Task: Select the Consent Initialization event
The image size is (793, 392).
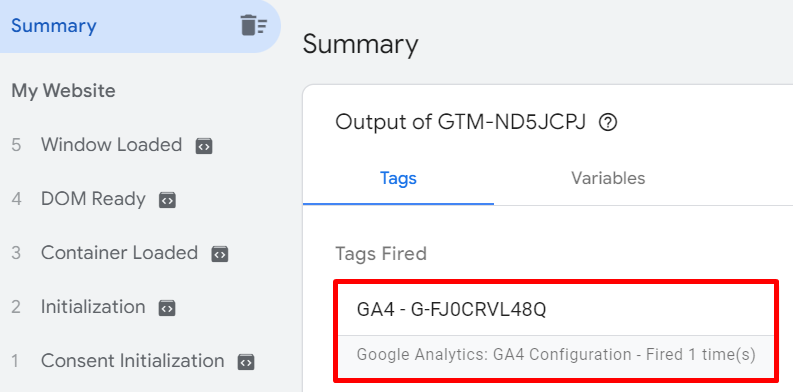Action: pos(133,361)
